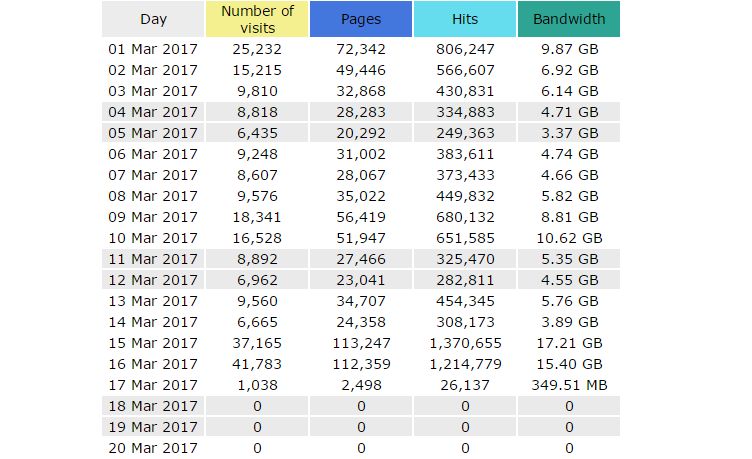The image size is (752, 459).
Task: Select the 06 Mar 2017 date cell
Action: pyautogui.click(x=153, y=154)
